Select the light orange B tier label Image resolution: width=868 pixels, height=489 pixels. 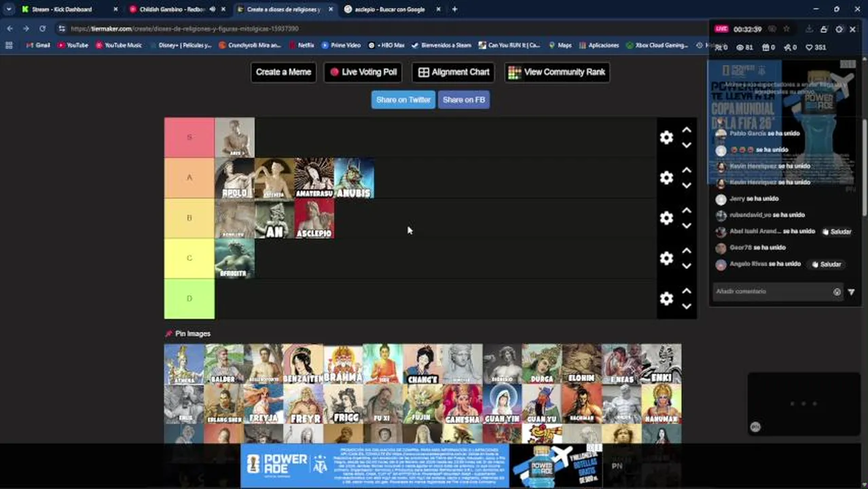[x=189, y=218]
